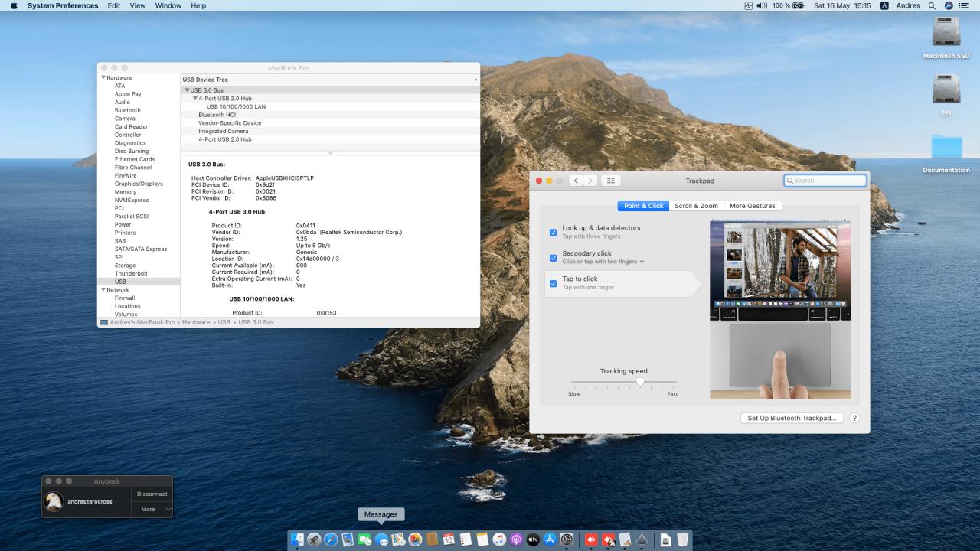Viewport: 980px width, 551px height.
Task: Click System Preferences icon in Dock
Action: pos(567,540)
